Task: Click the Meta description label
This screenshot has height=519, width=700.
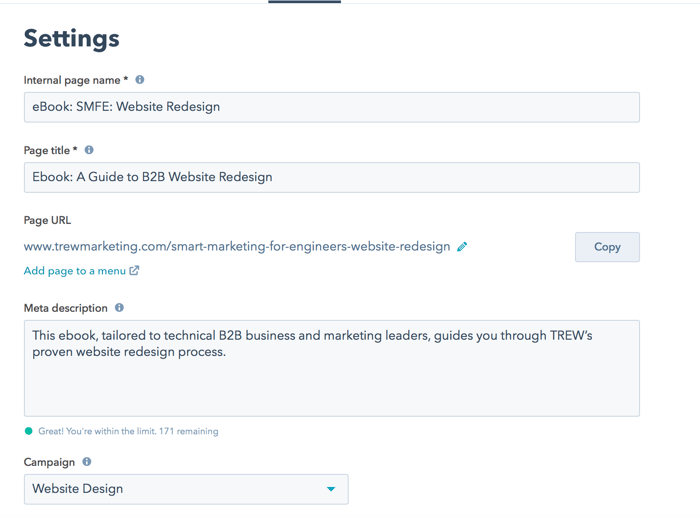Action: point(66,308)
